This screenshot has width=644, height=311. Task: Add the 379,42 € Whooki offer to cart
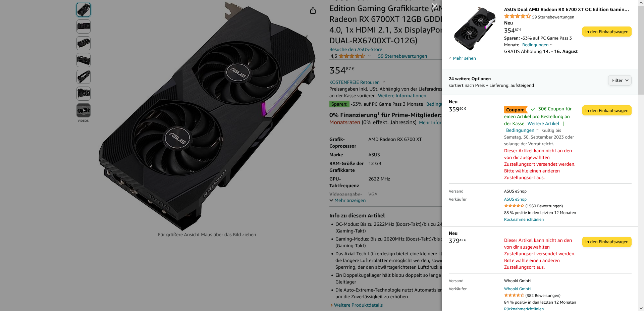pos(607,242)
